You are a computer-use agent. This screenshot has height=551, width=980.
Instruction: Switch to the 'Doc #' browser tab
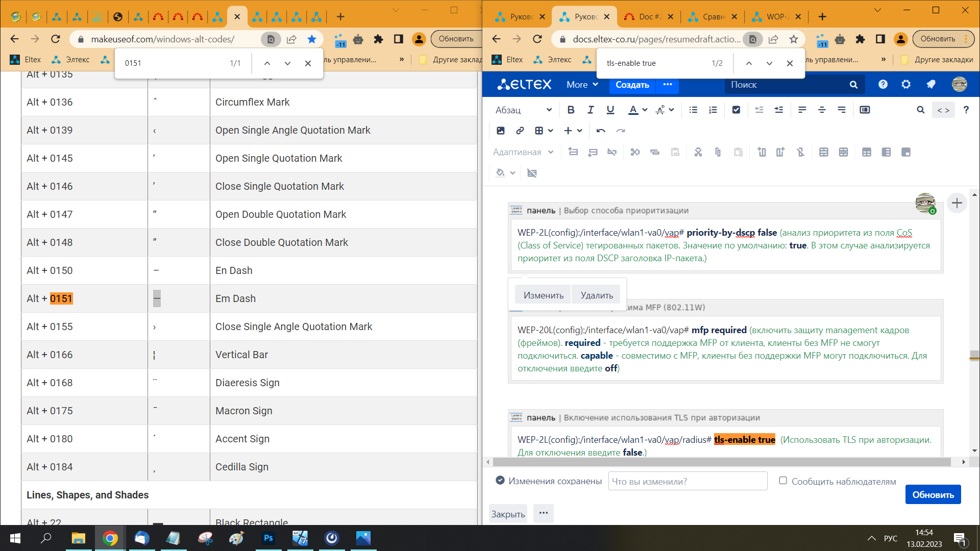[644, 17]
